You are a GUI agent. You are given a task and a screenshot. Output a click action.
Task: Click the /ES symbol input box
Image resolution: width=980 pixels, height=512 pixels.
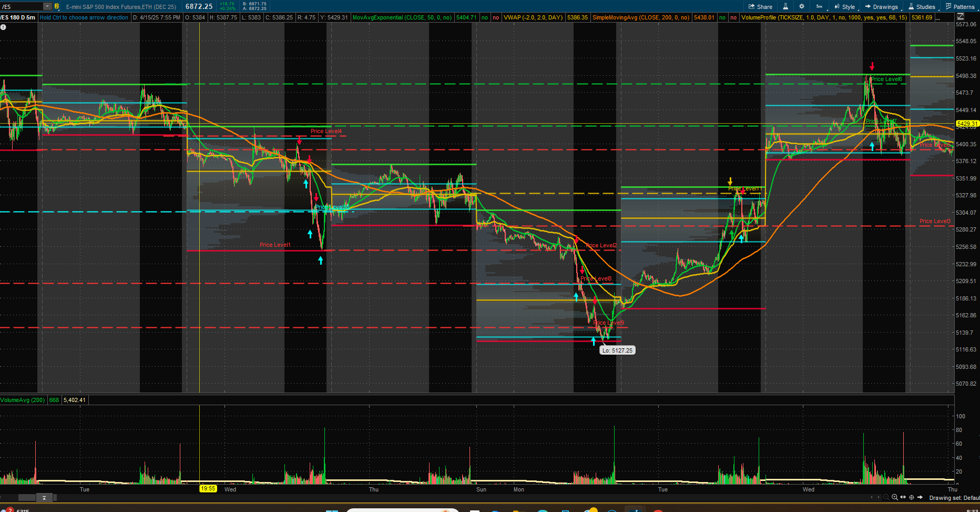(x=21, y=6)
